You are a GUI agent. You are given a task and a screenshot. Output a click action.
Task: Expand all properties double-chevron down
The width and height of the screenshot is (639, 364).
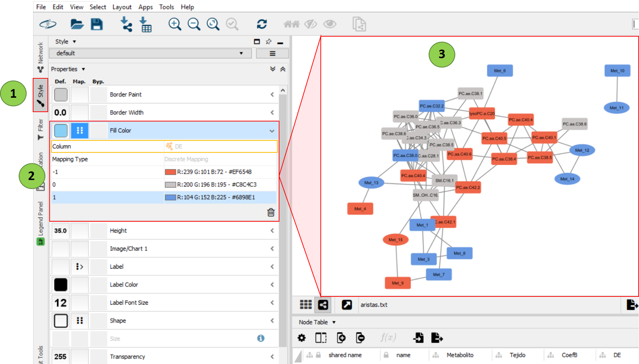coord(273,69)
